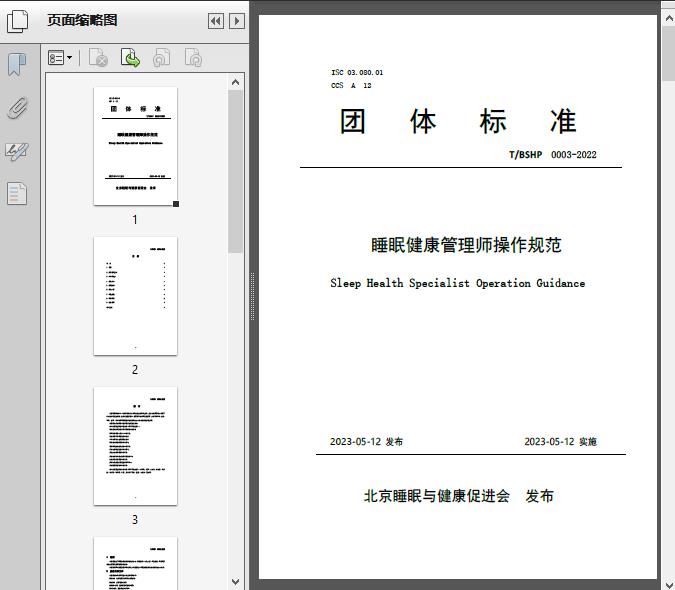Image resolution: width=675 pixels, height=590 pixels.
Task: Click thumbnail panel scroll-up arrow
Action: [235, 82]
